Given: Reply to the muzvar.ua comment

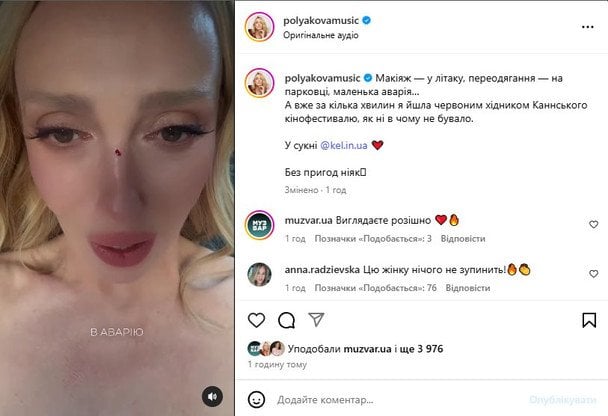Looking at the screenshot, I should (463, 238).
